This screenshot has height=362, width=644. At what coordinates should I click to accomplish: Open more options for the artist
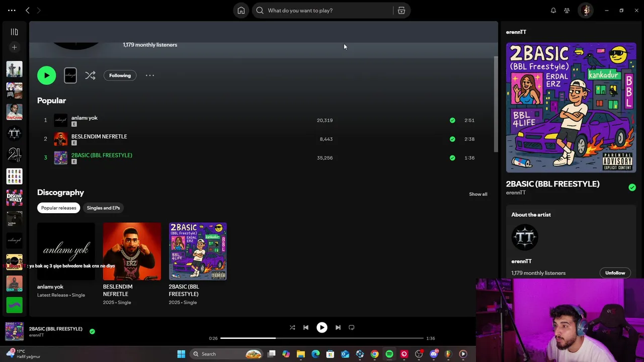[150, 75]
